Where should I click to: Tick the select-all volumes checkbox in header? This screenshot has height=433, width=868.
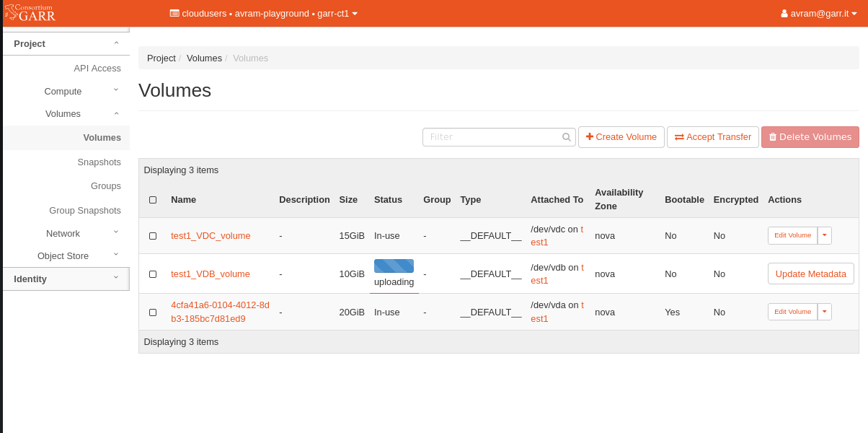coord(153,200)
